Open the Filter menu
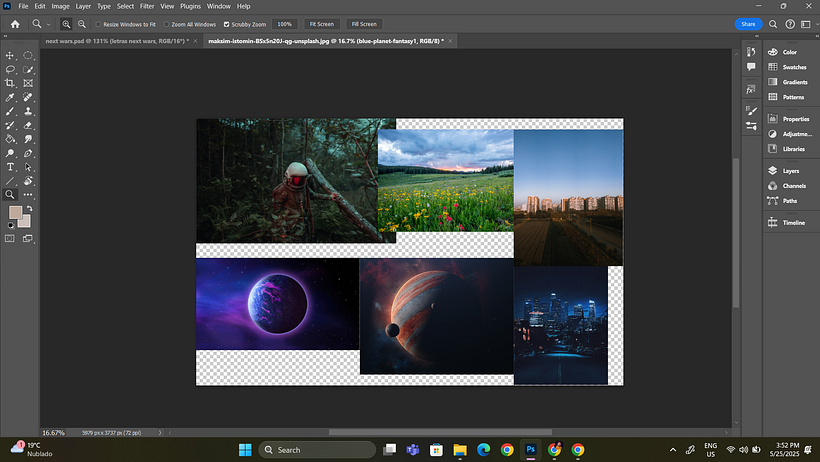820x462 pixels. [147, 6]
